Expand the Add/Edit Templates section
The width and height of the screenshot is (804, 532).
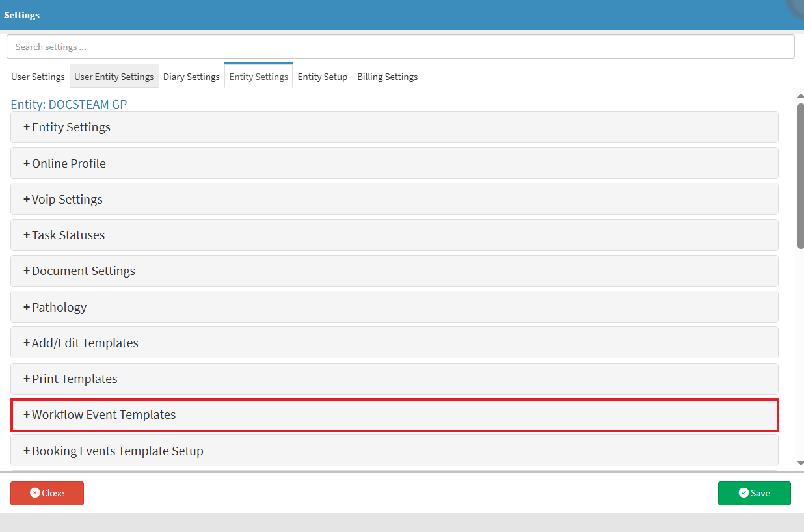(x=85, y=343)
